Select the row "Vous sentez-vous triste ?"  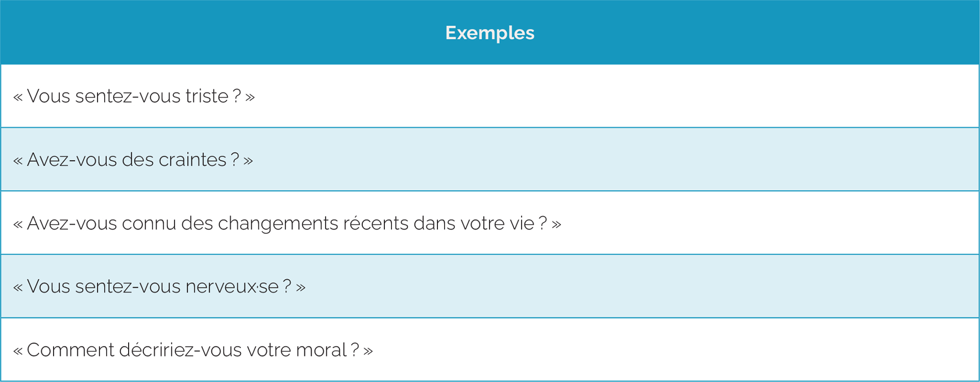490,96
